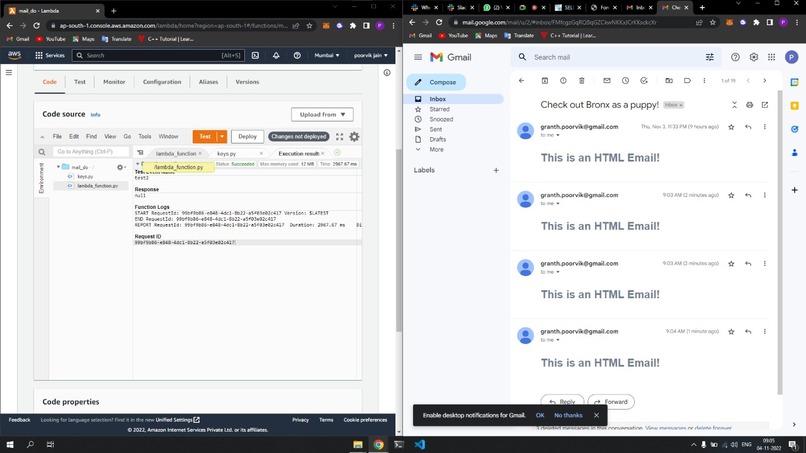Archive the open Gmail conversation
This screenshot has width=806, height=453.
coord(545,81)
